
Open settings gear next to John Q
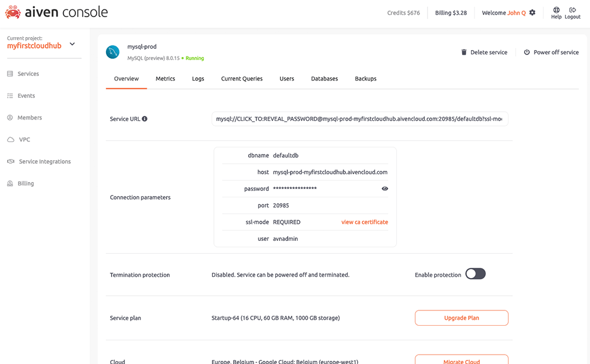click(x=532, y=12)
